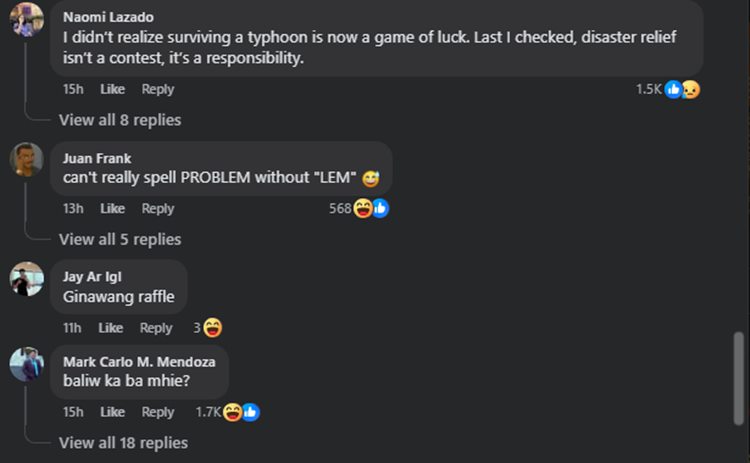Screen dimensions: 750x463
Task: Expand View all 18 replies
Action: coord(123,443)
